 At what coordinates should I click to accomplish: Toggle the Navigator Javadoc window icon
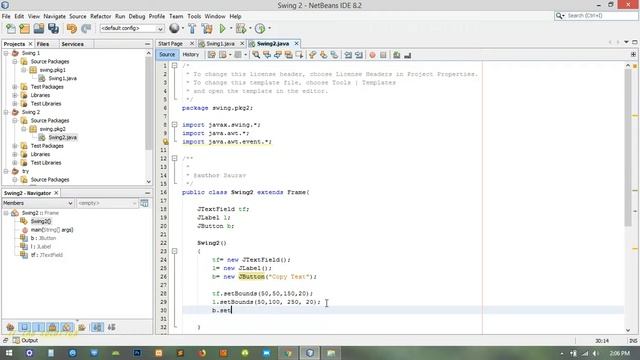coord(144,203)
